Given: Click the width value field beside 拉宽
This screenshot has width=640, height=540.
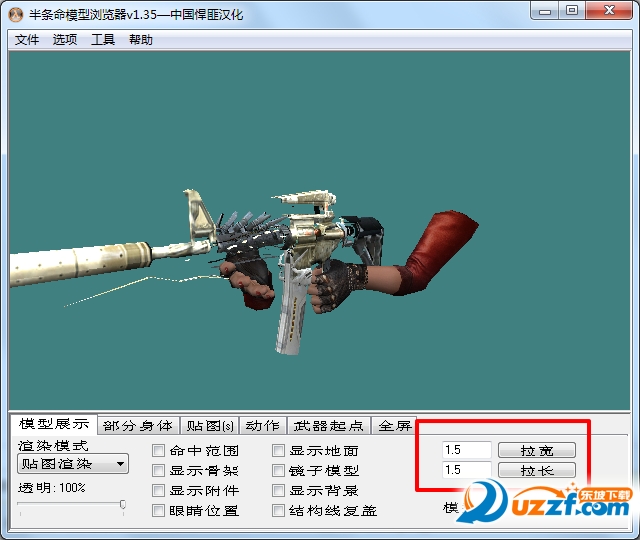Looking at the screenshot, I should point(467,450).
